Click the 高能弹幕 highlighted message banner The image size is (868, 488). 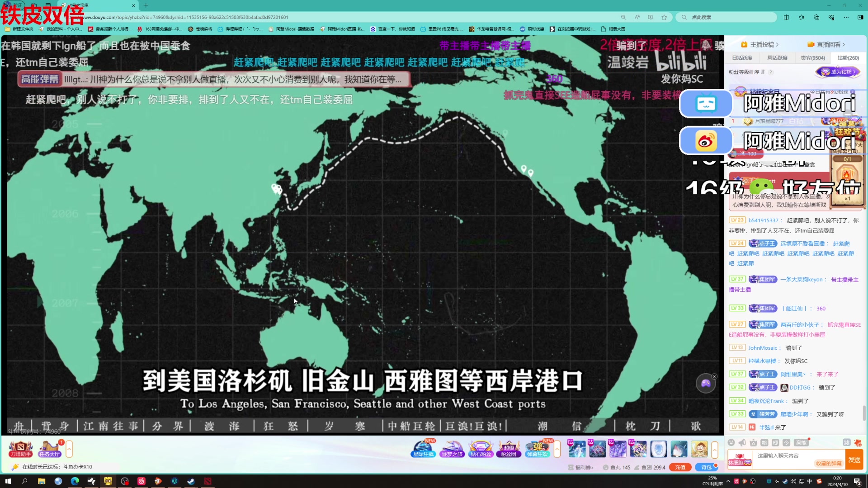(213, 80)
